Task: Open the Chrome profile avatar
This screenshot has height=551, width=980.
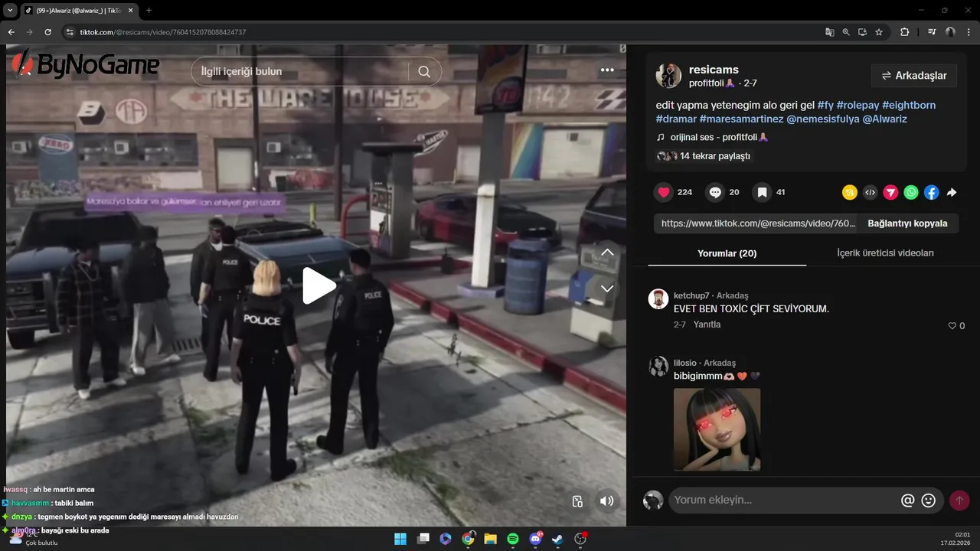Action: pyautogui.click(x=950, y=32)
